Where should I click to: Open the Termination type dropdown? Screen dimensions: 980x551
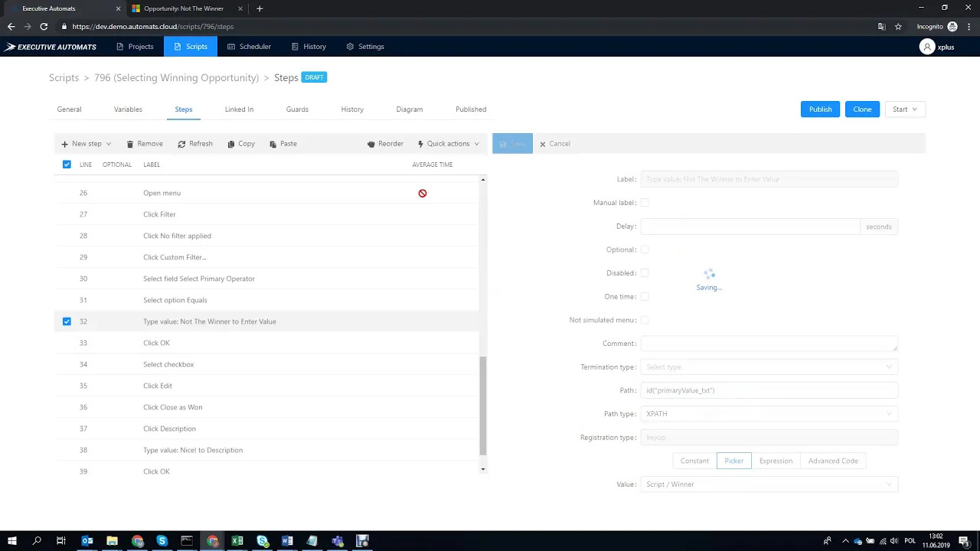tap(768, 367)
